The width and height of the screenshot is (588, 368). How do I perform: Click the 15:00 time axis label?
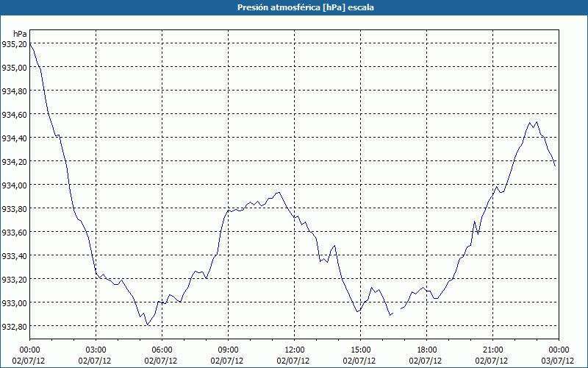click(360, 350)
